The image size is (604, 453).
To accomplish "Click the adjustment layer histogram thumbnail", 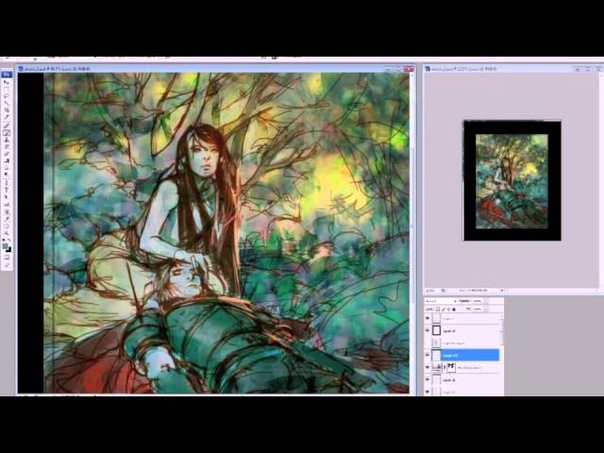I will (x=436, y=367).
